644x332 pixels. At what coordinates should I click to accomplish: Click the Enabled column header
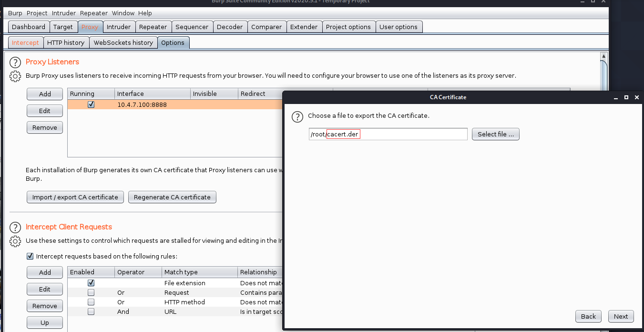coord(91,272)
